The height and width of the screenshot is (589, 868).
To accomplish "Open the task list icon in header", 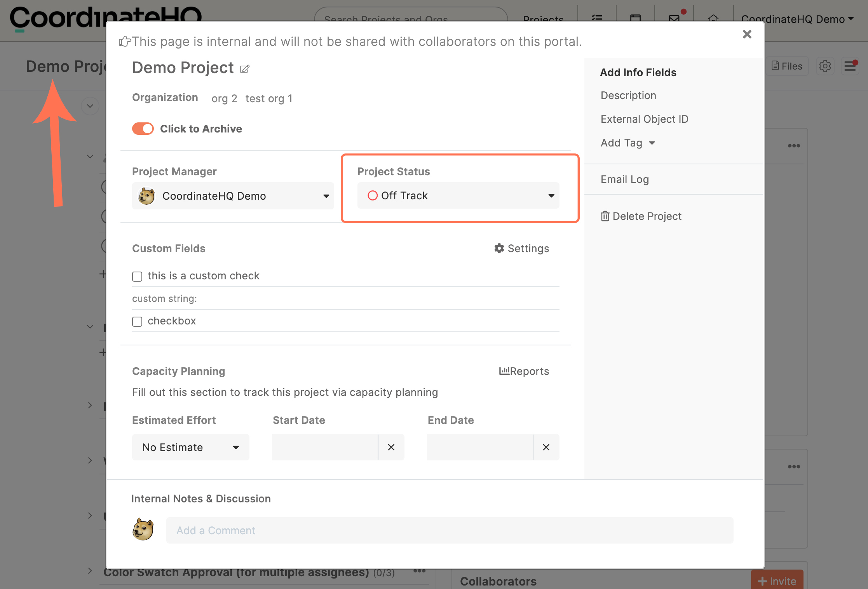I will pyautogui.click(x=597, y=18).
